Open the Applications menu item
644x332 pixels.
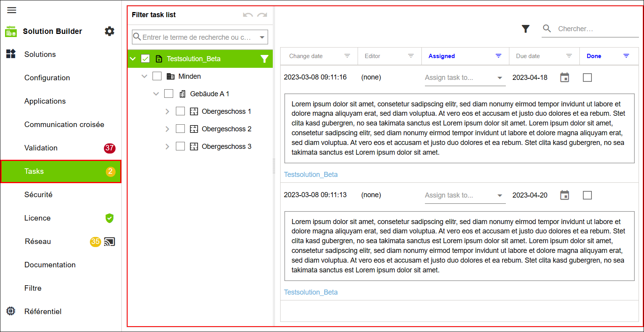click(x=45, y=101)
